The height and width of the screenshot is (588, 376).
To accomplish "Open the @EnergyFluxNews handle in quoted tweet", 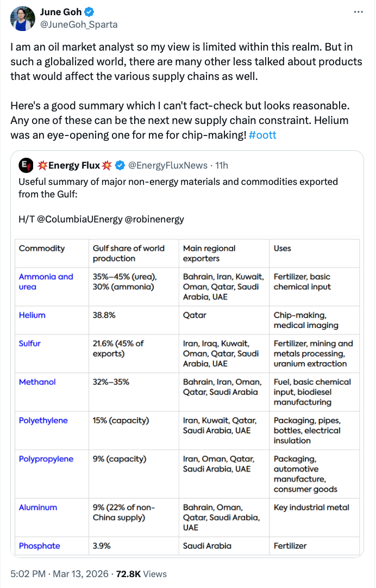I will click(168, 165).
